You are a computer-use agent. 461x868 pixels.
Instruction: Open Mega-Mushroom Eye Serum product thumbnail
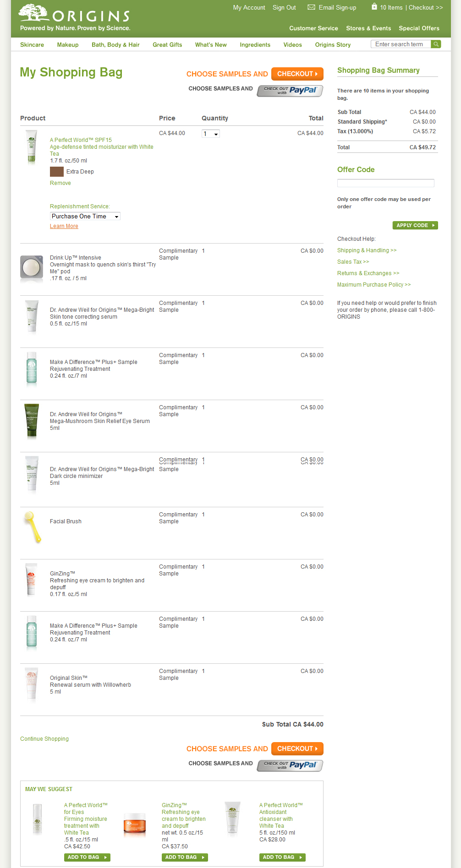pyautogui.click(x=32, y=420)
